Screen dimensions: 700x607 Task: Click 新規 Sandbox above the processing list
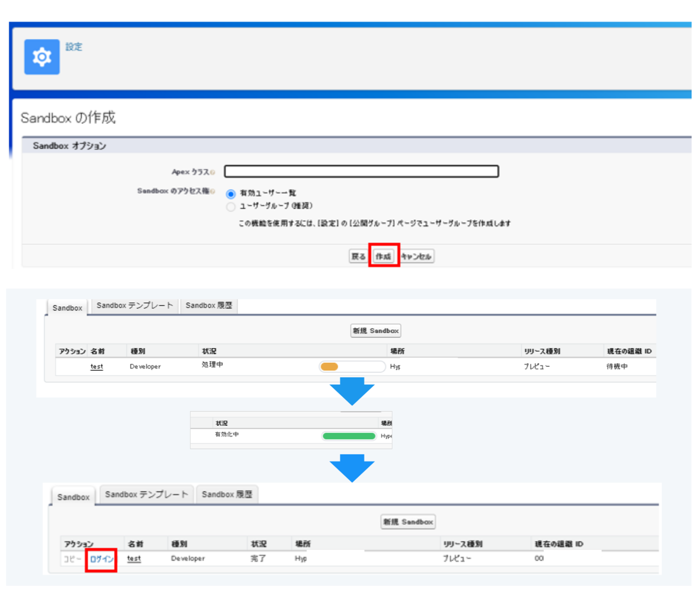click(x=375, y=330)
